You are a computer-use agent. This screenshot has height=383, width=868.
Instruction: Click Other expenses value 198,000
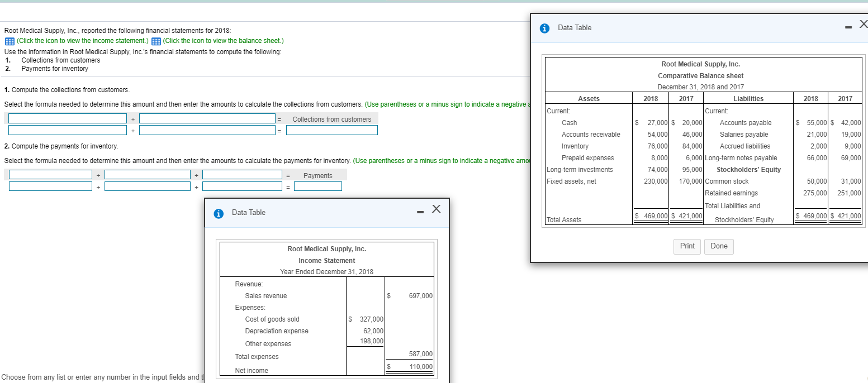pyautogui.click(x=371, y=341)
